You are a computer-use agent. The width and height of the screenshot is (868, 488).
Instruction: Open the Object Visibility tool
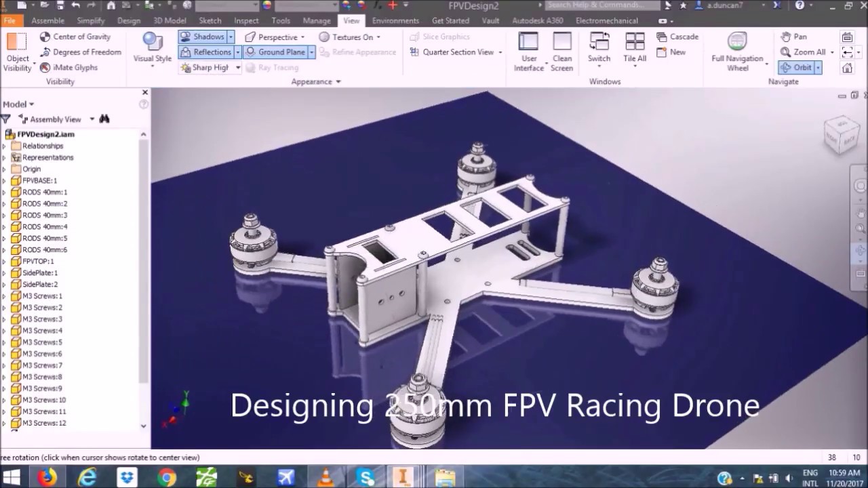(x=17, y=52)
